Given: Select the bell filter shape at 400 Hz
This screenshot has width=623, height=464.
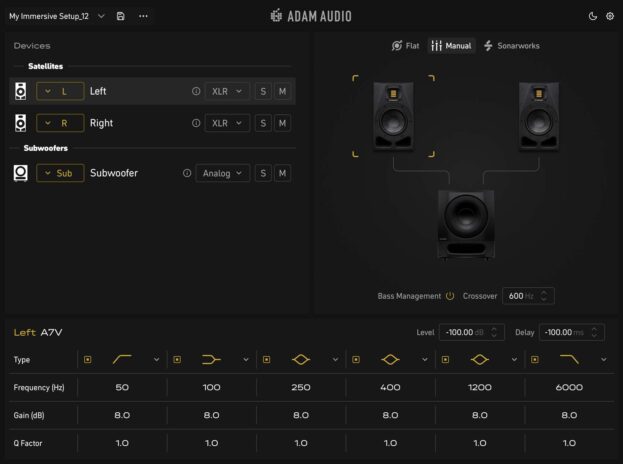Looking at the screenshot, I should pos(390,360).
